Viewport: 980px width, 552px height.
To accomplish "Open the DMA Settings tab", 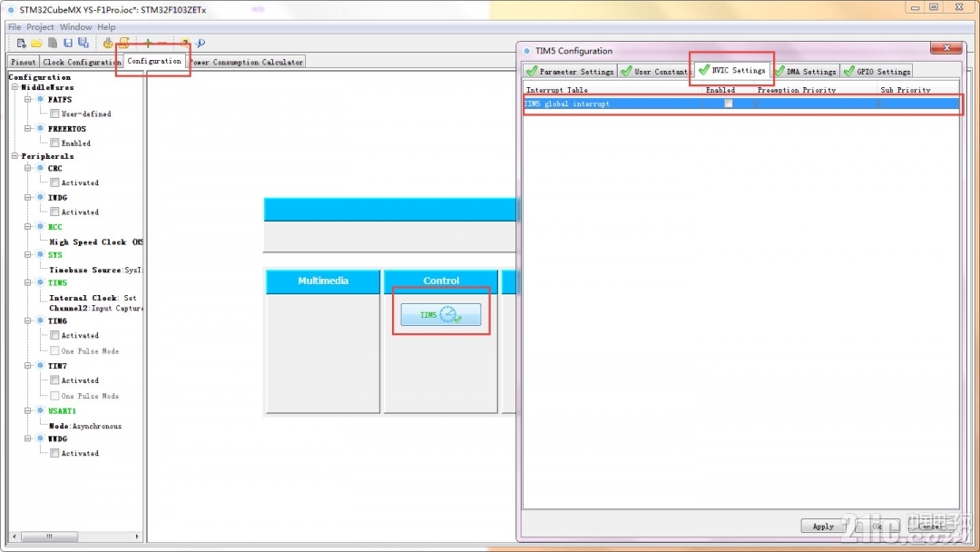I will tap(806, 71).
